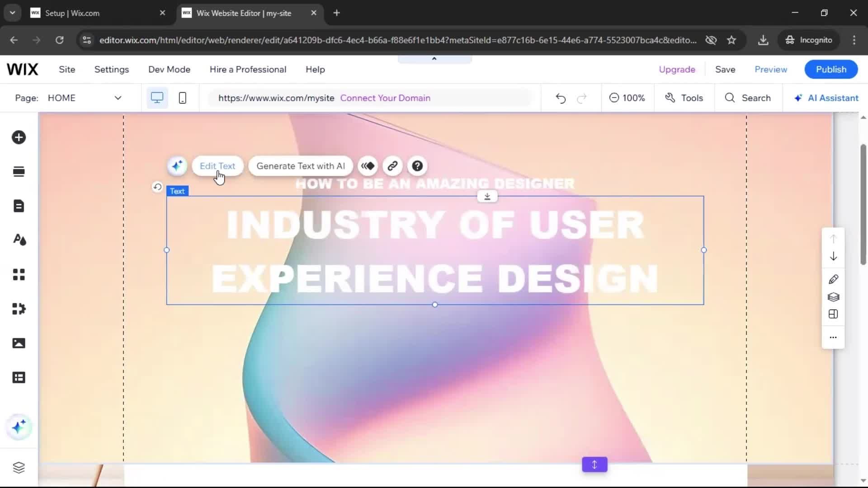Collapse the top bar with chevron
Image resolution: width=868 pixels, height=488 pixels.
(x=434, y=59)
